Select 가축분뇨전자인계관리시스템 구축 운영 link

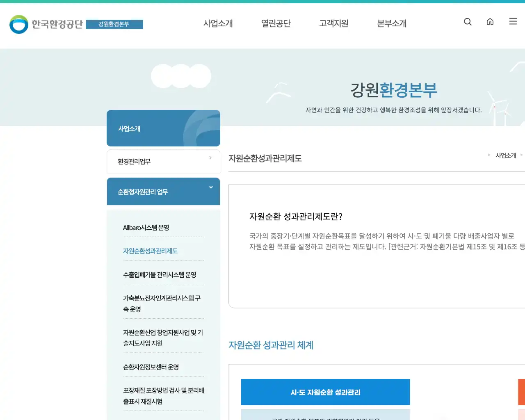click(163, 303)
